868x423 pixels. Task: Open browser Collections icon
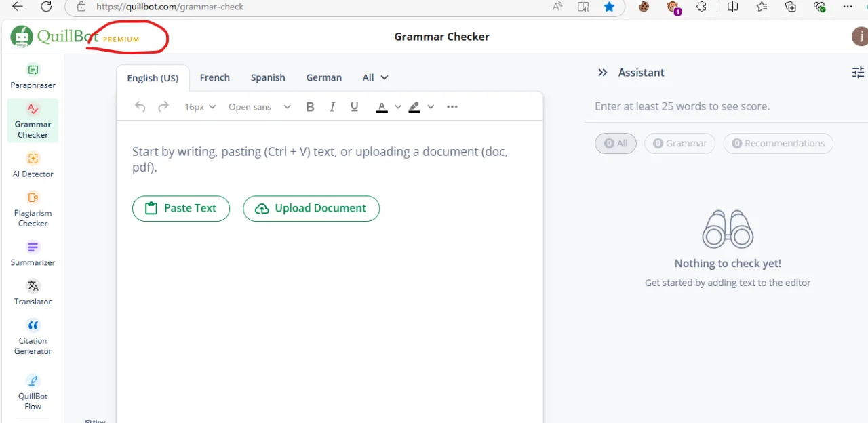(791, 7)
